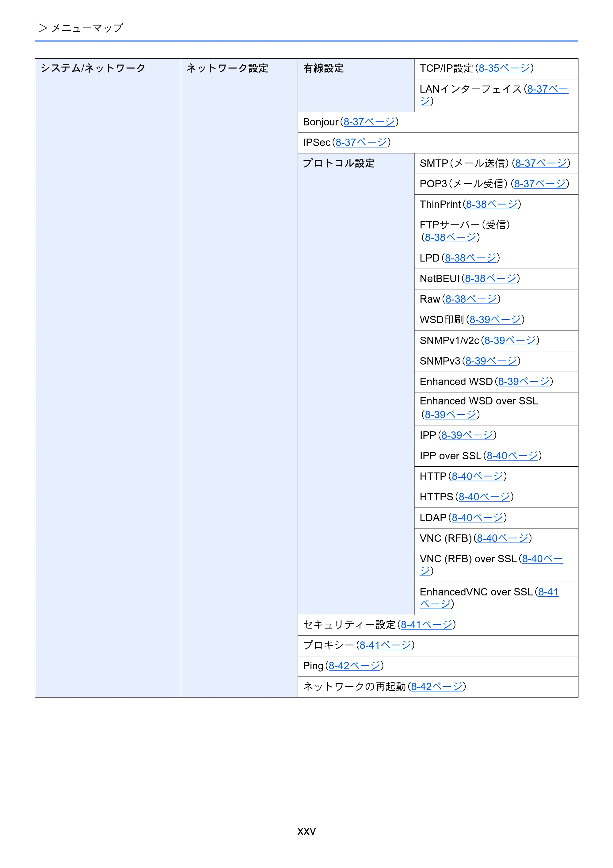Open the WSD印刷 8-39ページ link
This screenshot has width=613, height=868.
(495, 320)
